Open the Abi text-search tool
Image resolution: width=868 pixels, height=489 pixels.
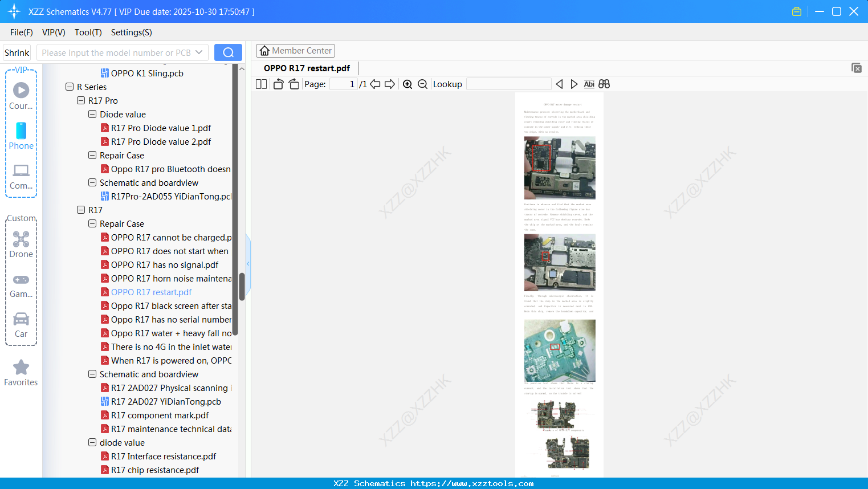589,84
